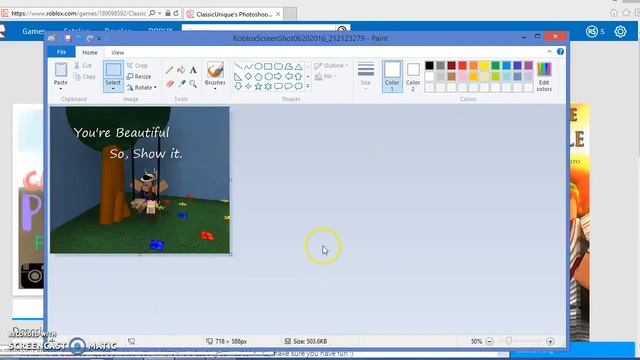The image size is (640, 360).
Task: Collapse the Paint ribbon with the chevron
Action: pyautogui.click(x=549, y=51)
